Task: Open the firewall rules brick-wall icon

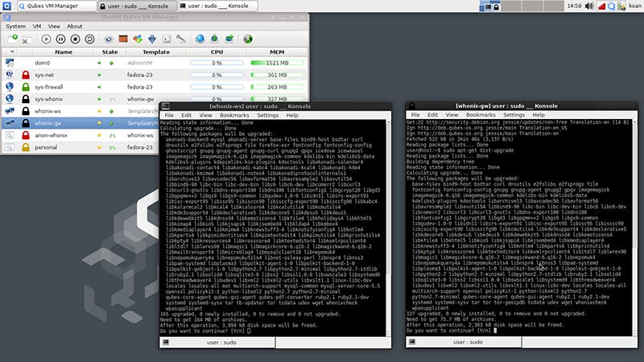Action: (123, 39)
